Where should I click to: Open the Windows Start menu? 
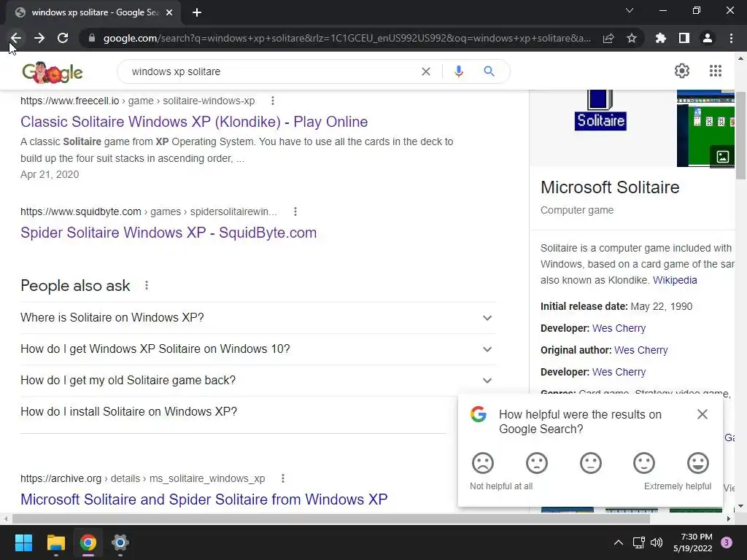[23, 542]
